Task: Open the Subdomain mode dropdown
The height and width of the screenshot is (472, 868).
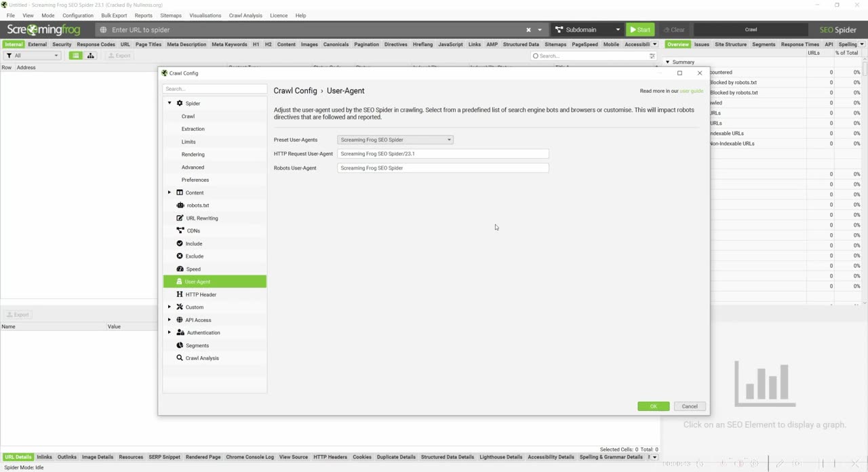Action: point(587,30)
